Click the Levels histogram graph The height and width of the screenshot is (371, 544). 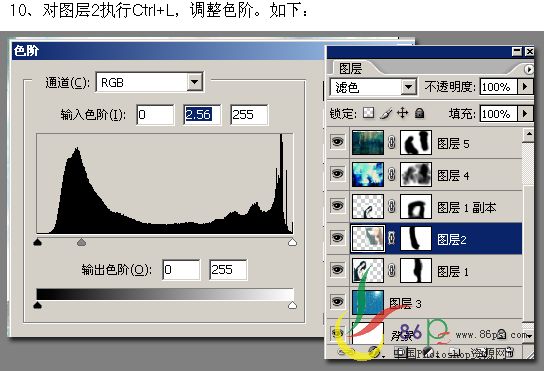coord(165,183)
